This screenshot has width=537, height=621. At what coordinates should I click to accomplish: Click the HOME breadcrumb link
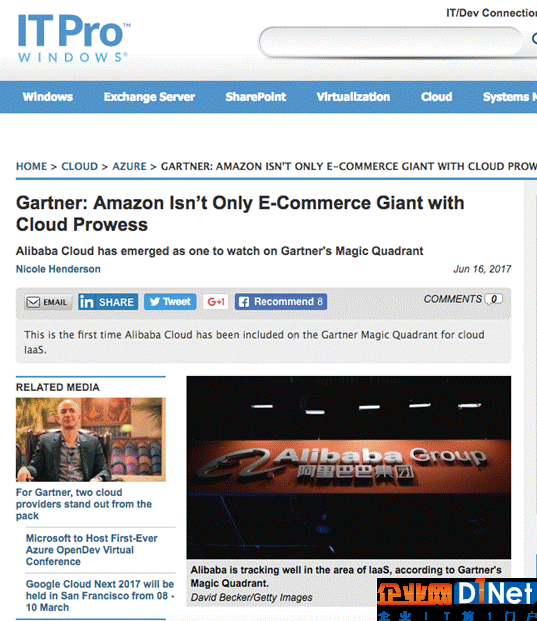point(31,166)
